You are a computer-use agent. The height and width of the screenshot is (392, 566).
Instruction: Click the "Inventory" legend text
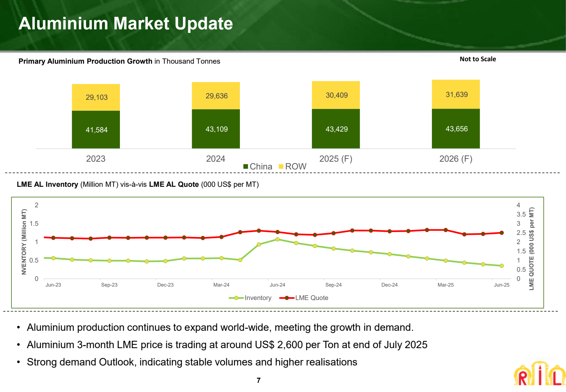click(258, 298)
